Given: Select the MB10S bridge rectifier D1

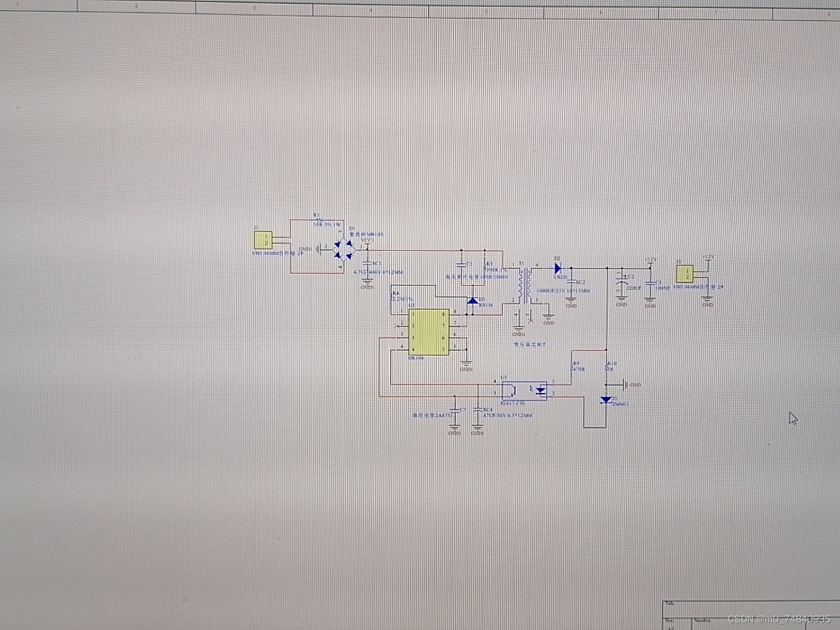Looking at the screenshot, I should 345,250.
